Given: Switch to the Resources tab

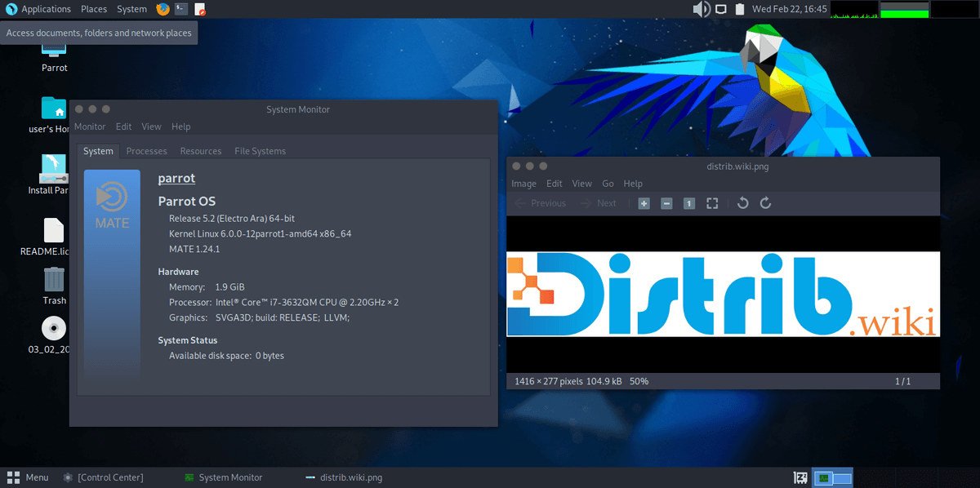Looking at the screenshot, I should 201,151.
